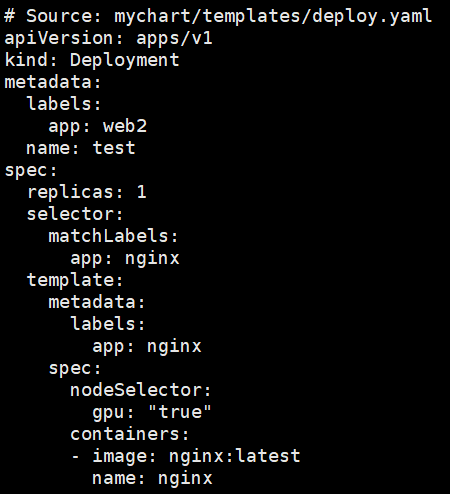The width and height of the screenshot is (450, 494).
Task: Click the selector key
Action: coord(75,214)
